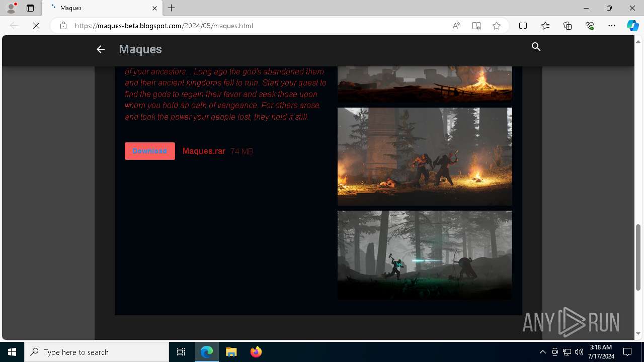
Task: Go back using the browser back arrow
Action: pos(14,26)
